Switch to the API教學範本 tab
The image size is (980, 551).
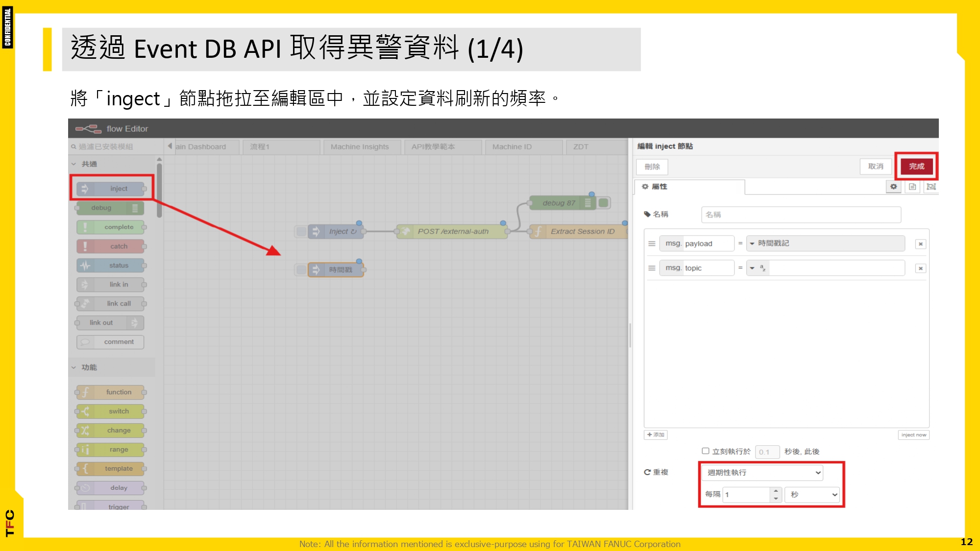point(433,147)
